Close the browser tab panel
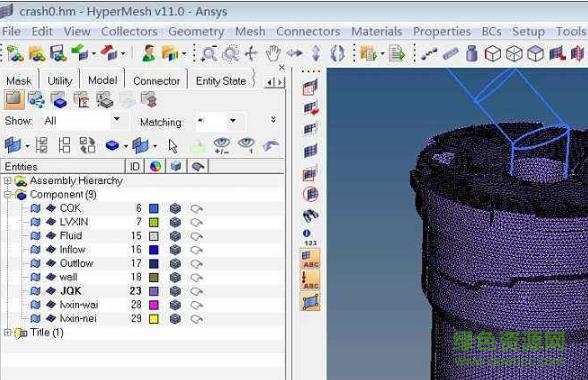Viewport: 588px width, 380px height. (282, 68)
